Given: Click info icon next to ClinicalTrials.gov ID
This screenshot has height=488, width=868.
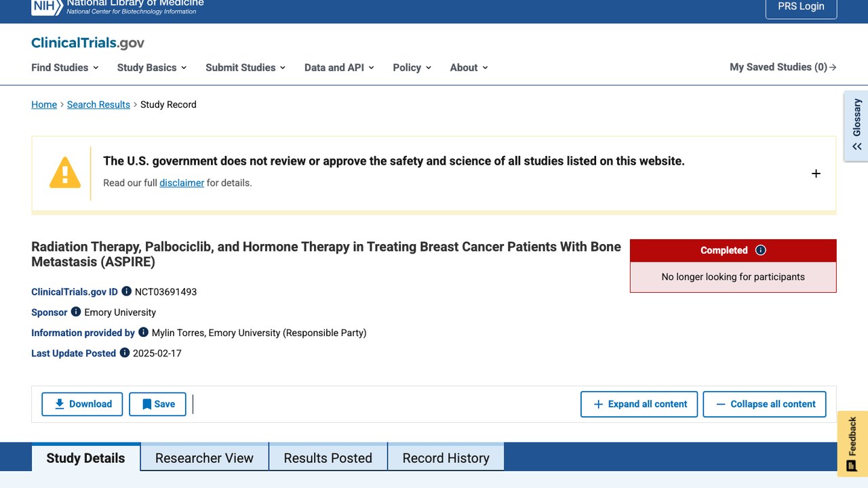Looking at the screenshot, I should pos(126,291).
